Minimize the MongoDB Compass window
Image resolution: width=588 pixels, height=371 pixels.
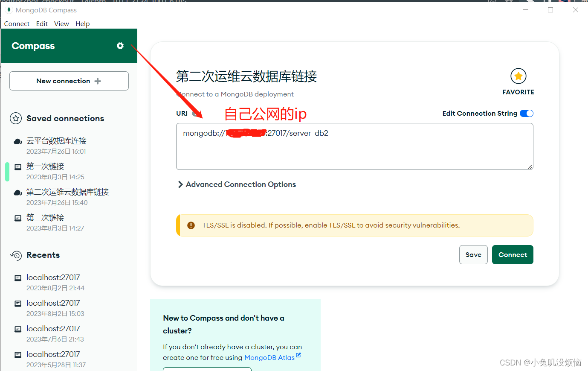pos(526,10)
